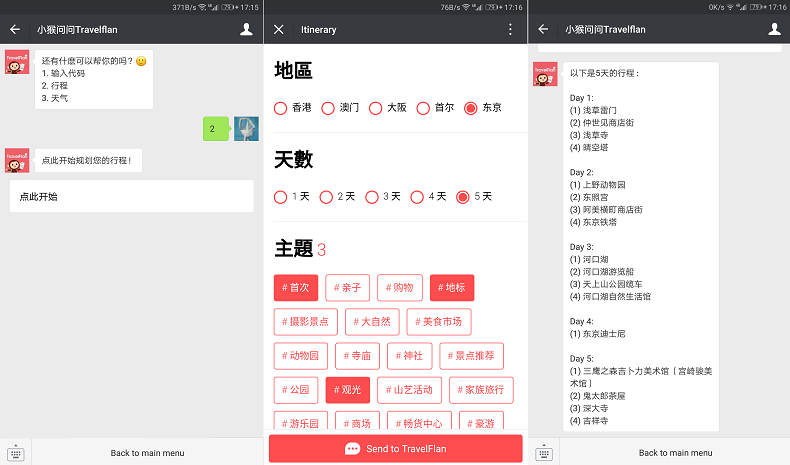Toggle keyboard icon in right chat screen
Screen dimensions: 790x465
(x=544, y=453)
